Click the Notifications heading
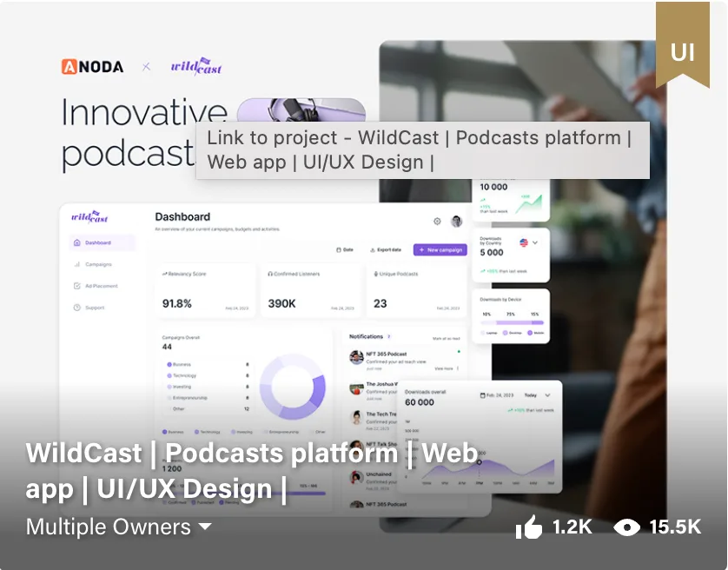This screenshot has height=570, width=728. pos(366,336)
